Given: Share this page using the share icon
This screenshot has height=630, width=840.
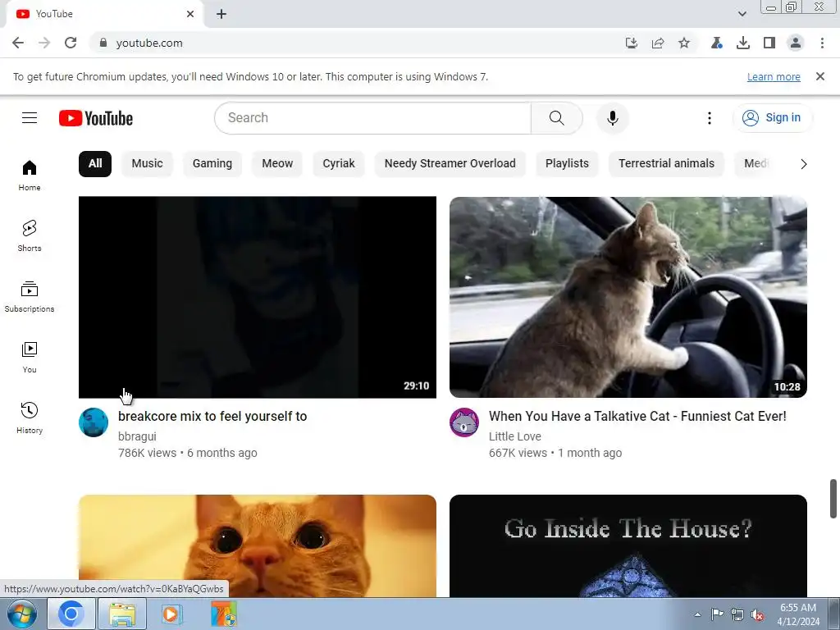Looking at the screenshot, I should click(x=658, y=43).
